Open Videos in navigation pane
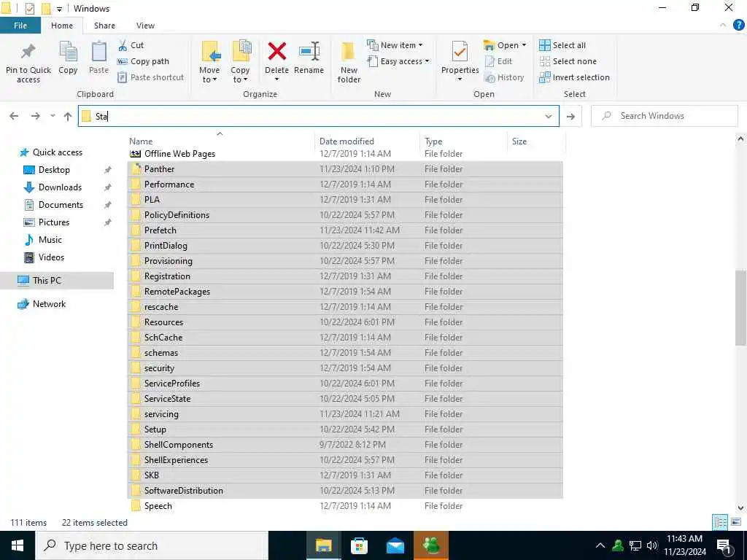The height and width of the screenshot is (560, 747). 51,257
